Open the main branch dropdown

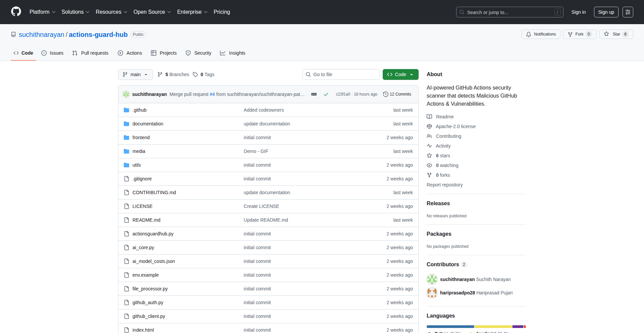135,74
